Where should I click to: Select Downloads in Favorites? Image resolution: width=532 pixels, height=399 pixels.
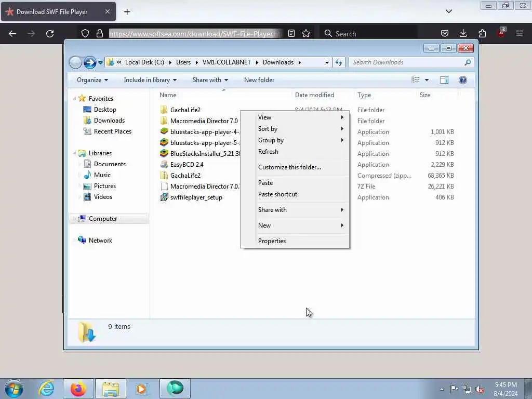point(109,121)
